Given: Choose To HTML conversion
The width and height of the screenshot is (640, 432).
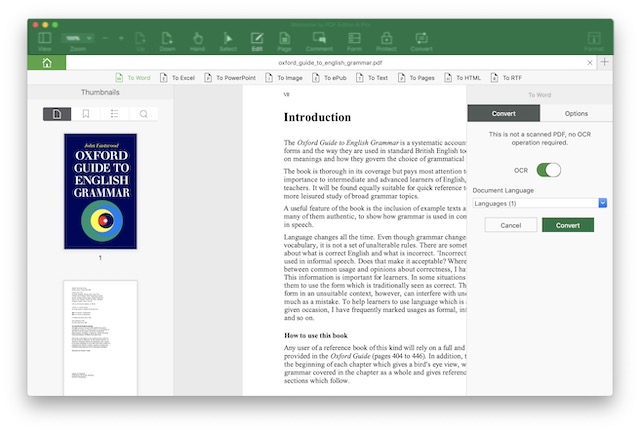Looking at the screenshot, I should coord(462,78).
